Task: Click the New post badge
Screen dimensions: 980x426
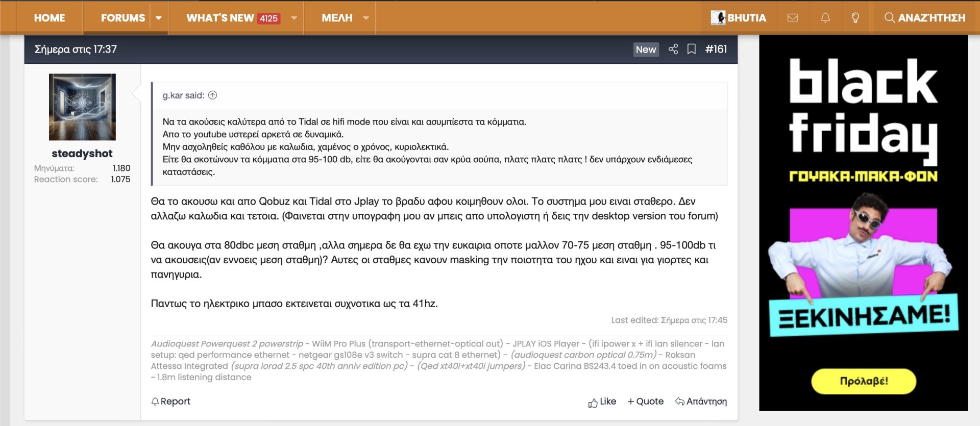Action: [646, 49]
